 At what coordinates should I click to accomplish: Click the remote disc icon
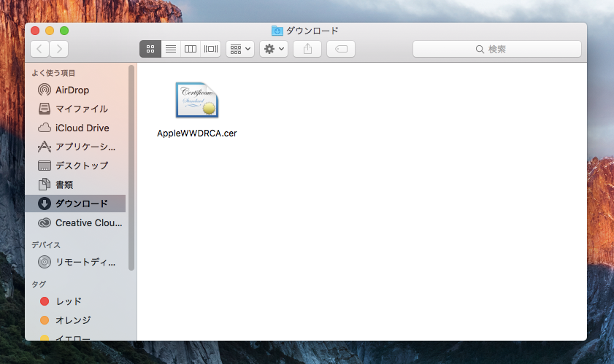click(x=45, y=262)
